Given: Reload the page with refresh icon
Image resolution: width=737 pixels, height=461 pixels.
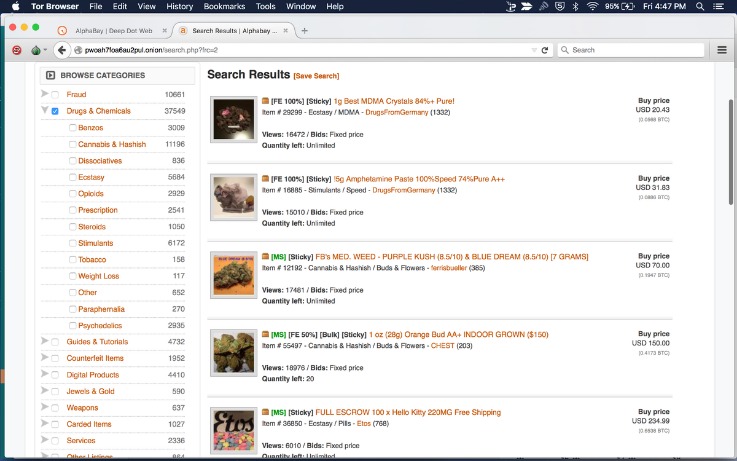Looking at the screenshot, I should [x=545, y=50].
